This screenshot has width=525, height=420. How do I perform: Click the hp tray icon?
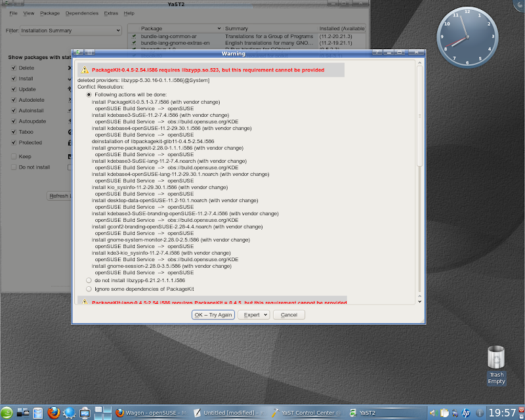(466, 413)
